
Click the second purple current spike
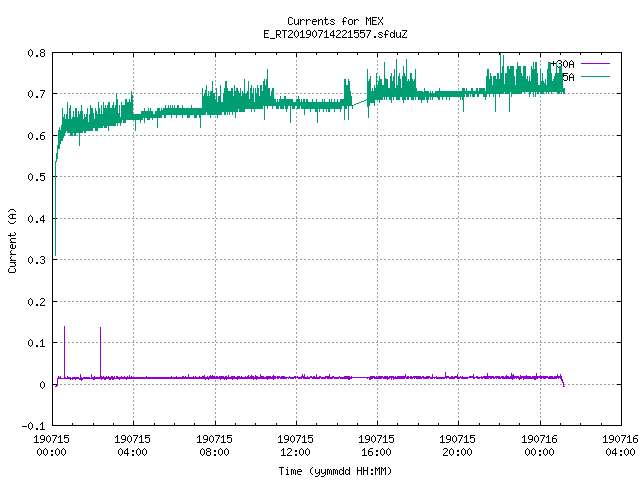pyautogui.click(x=100, y=352)
